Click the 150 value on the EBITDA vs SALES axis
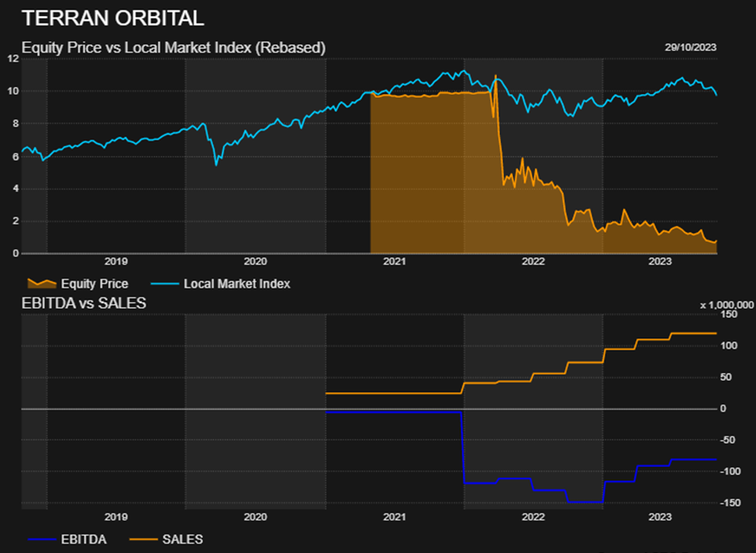This screenshot has height=553, width=756. pos(729,314)
